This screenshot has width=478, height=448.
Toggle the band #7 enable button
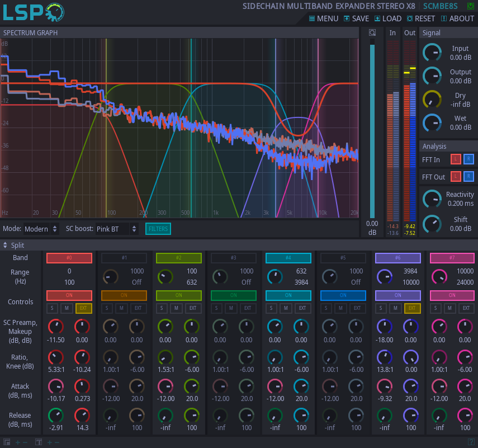pyautogui.click(x=452, y=258)
